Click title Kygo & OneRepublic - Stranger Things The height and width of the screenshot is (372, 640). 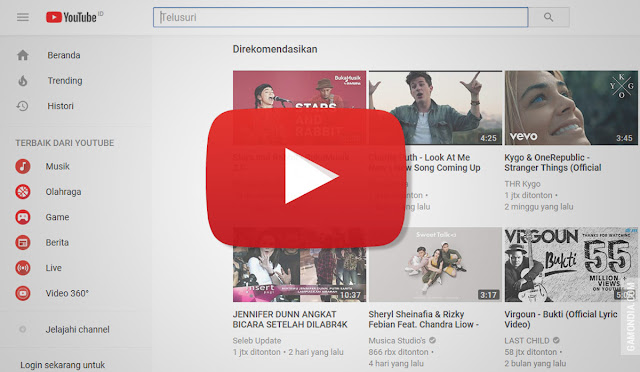pyautogui.click(x=553, y=163)
